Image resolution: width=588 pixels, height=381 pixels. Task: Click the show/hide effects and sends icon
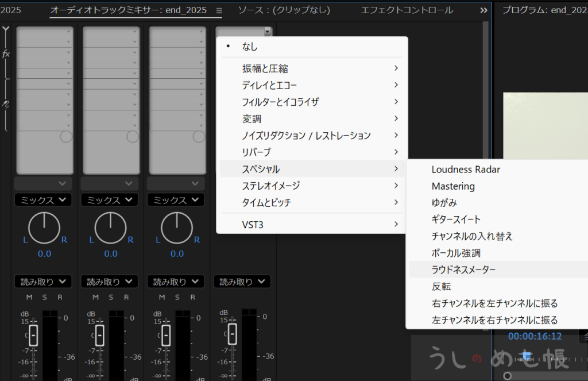6,30
